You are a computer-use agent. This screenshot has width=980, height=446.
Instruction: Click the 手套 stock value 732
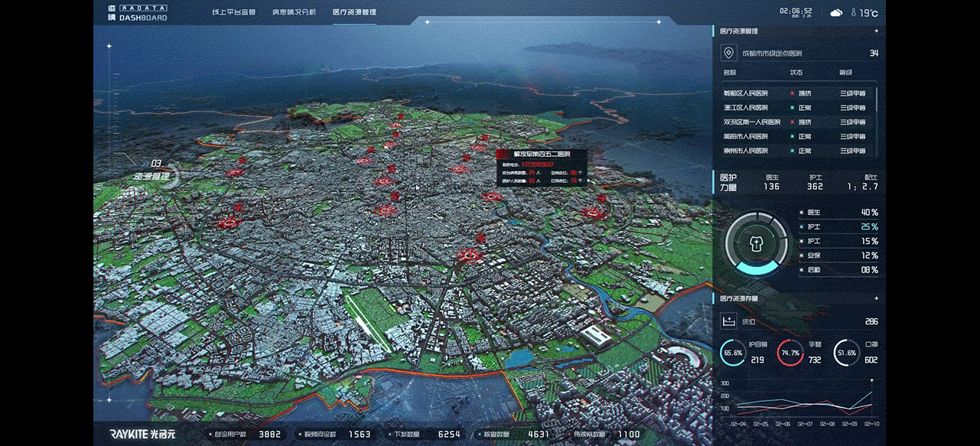point(814,360)
